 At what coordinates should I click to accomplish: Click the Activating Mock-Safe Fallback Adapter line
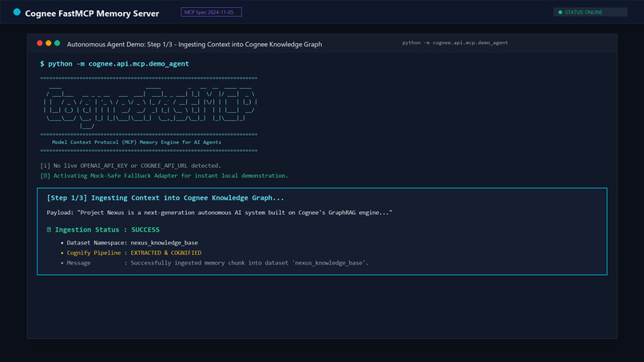point(165,176)
